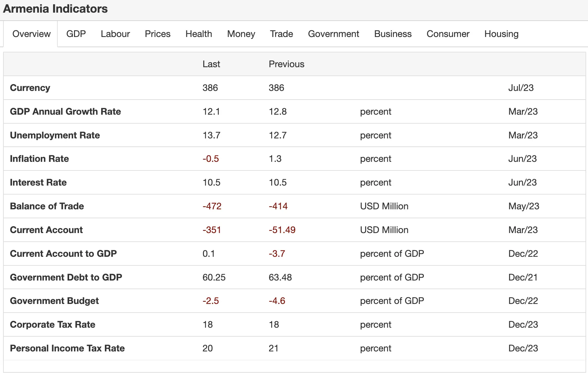Select the Prices tab

point(158,34)
